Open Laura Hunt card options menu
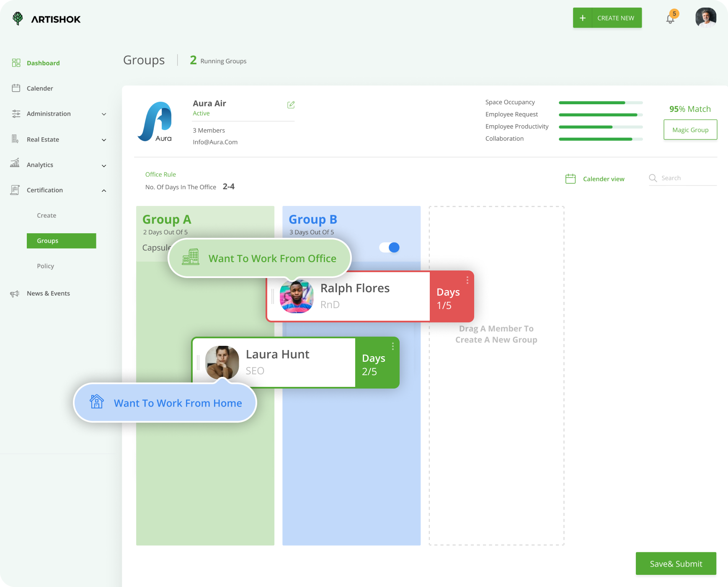Image resolution: width=728 pixels, height=587 pixels. click(x=393, y=346)
